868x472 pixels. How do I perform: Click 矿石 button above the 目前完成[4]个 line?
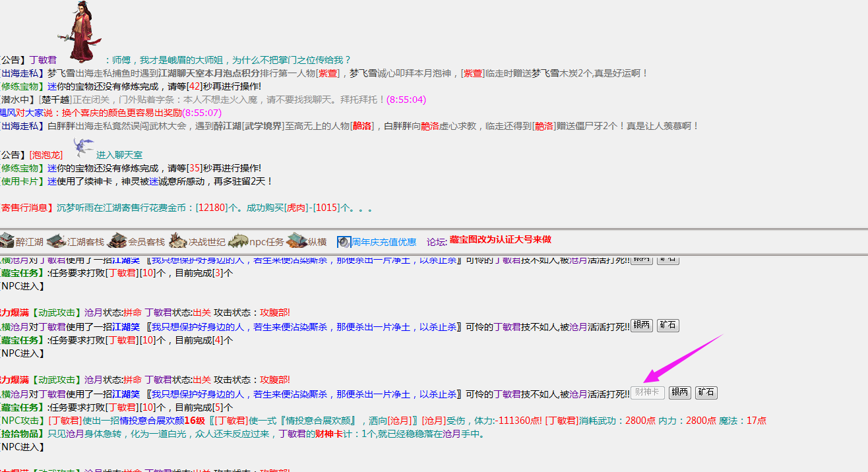(668, 326)
